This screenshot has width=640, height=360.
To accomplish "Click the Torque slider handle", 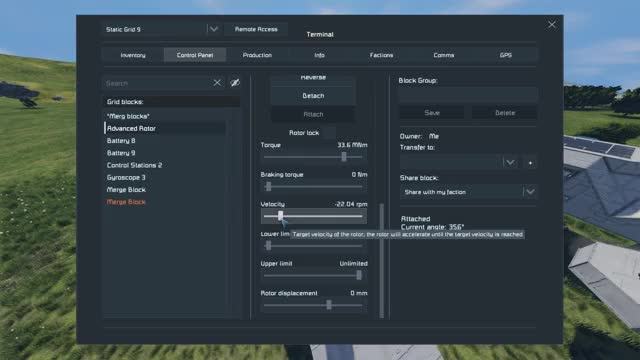I will pos(344,157).
